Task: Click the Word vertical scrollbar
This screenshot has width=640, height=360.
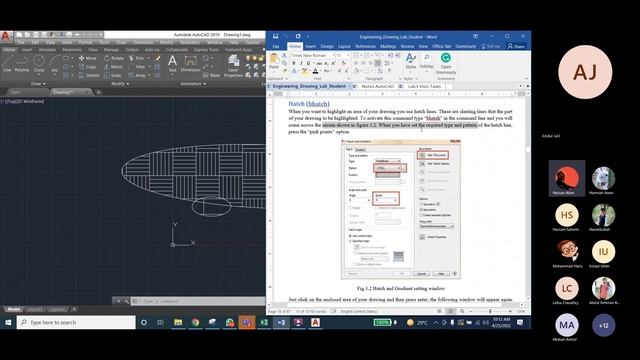Action: (x=528, y=196)
